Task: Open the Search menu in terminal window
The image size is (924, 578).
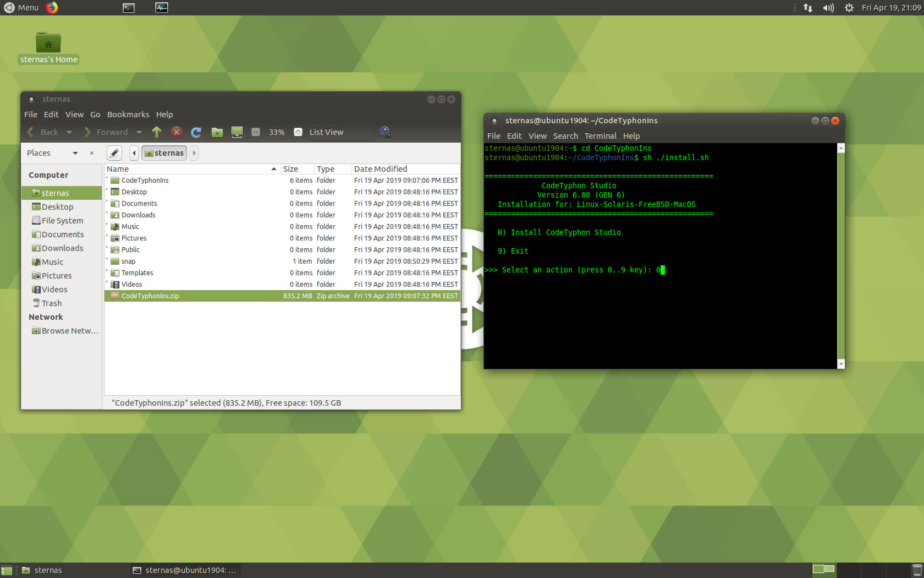Action: (565, 136)
